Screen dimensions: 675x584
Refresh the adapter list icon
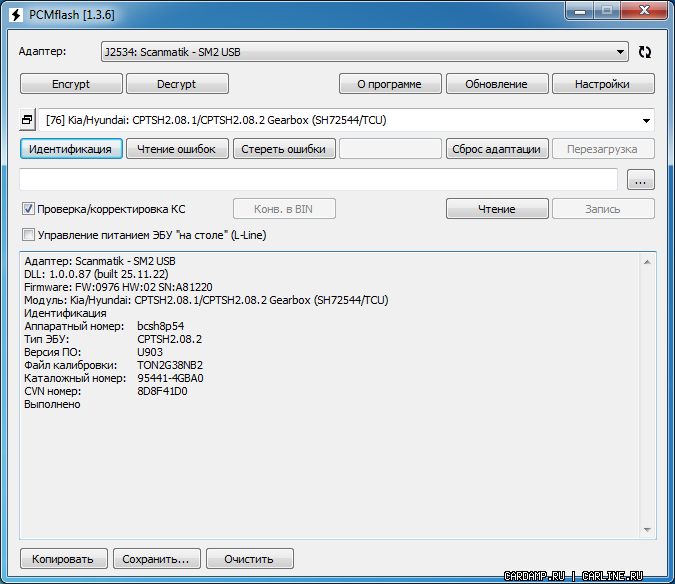(644, 52)
